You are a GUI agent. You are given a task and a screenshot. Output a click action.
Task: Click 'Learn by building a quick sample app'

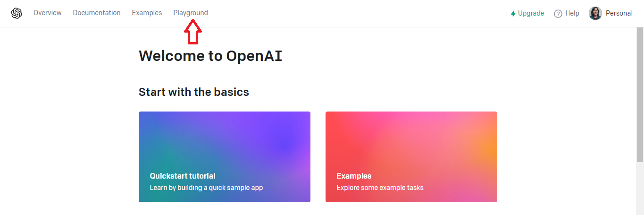coord(206,188)
